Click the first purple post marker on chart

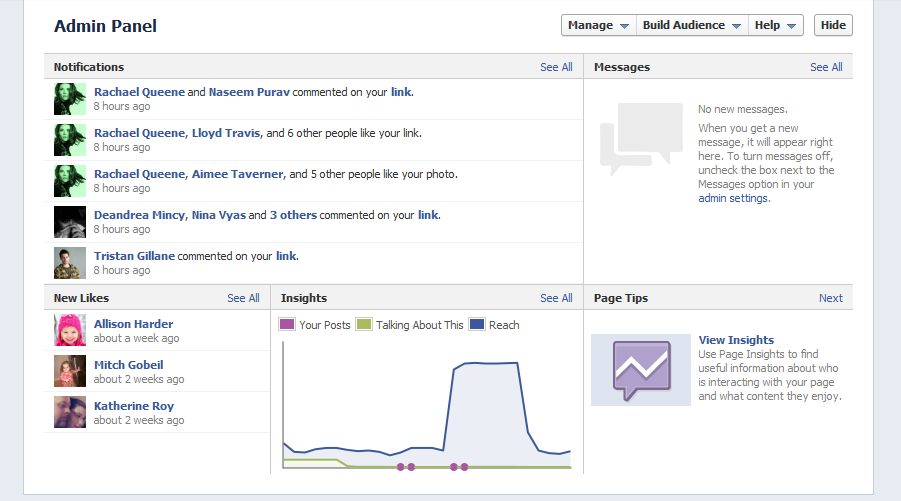click(401, 467)
